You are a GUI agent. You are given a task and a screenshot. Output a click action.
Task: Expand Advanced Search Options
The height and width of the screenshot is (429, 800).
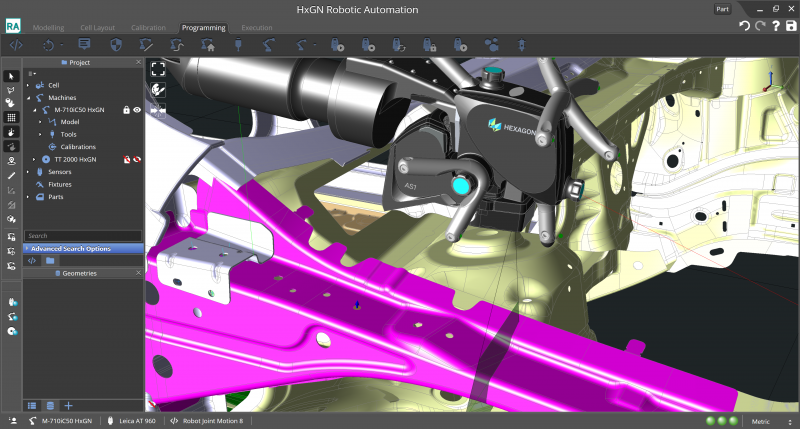pyautogui.click(x=70, y=248)
